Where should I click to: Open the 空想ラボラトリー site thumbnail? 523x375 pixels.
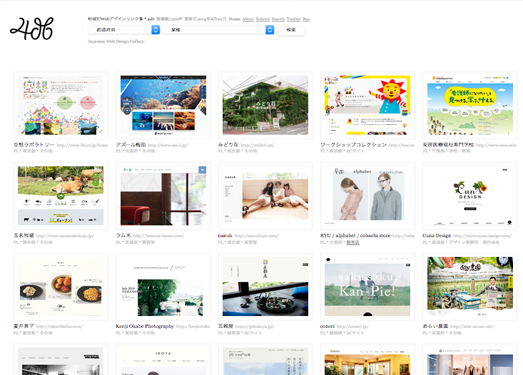61,105
